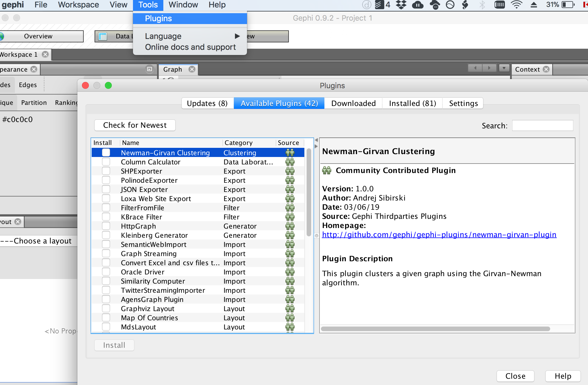
Task: Expand the Language submenu arrow
Action: [x=237, y=36]
